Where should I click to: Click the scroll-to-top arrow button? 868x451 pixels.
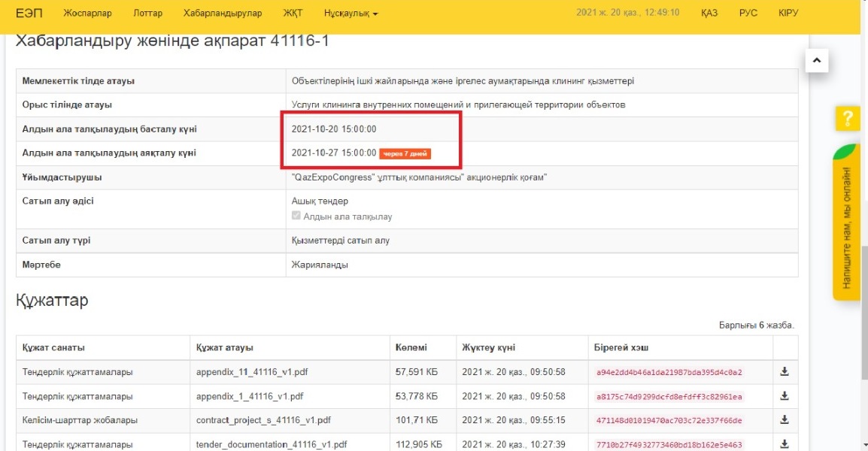click(818, 60)
